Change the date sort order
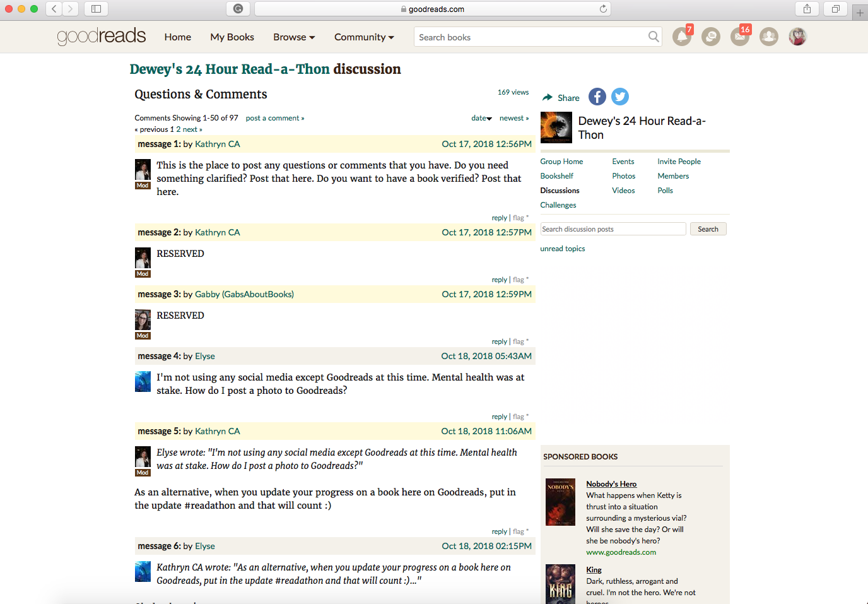 pos(481,118)
